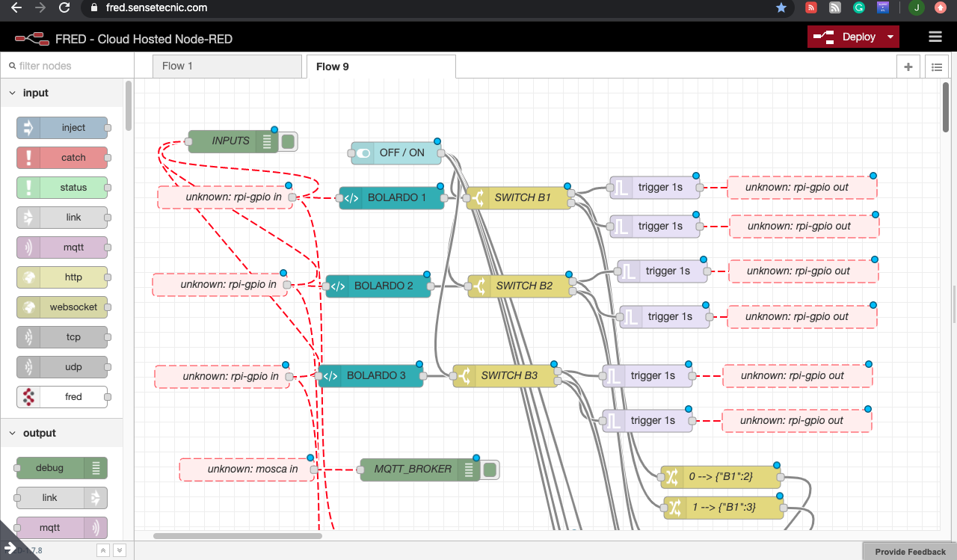The height and width of the screenshot is (560, 957).
Task: Click the Deploy button
Action: 853,36
